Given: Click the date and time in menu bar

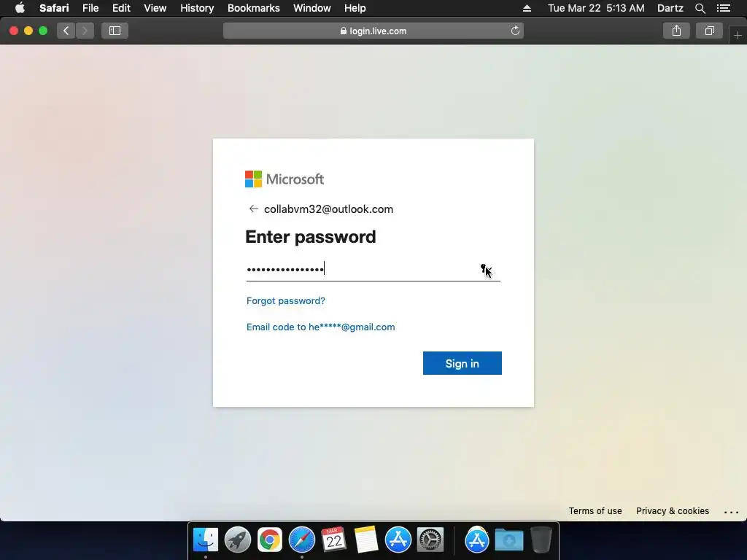Looking at the screenshot, I should coord(596,8).
